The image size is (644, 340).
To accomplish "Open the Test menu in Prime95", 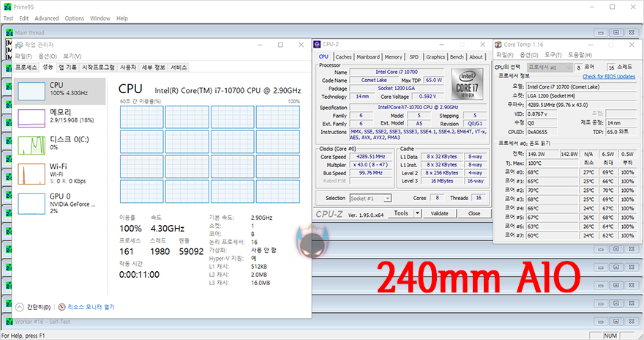I will pyautogui.click(x=8, y=18).
